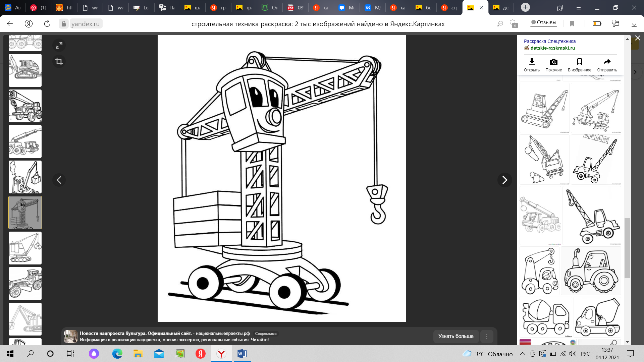Screen dimensions: 644x362
Task: Add image to В избранное
Action: click(x=579, y=65)
